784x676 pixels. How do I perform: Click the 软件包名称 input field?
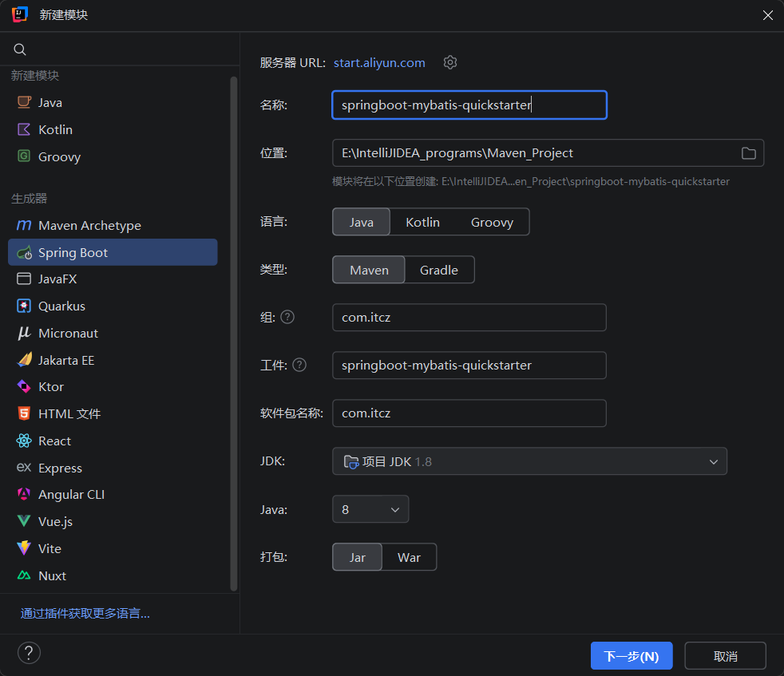click(x=469, y=413)
